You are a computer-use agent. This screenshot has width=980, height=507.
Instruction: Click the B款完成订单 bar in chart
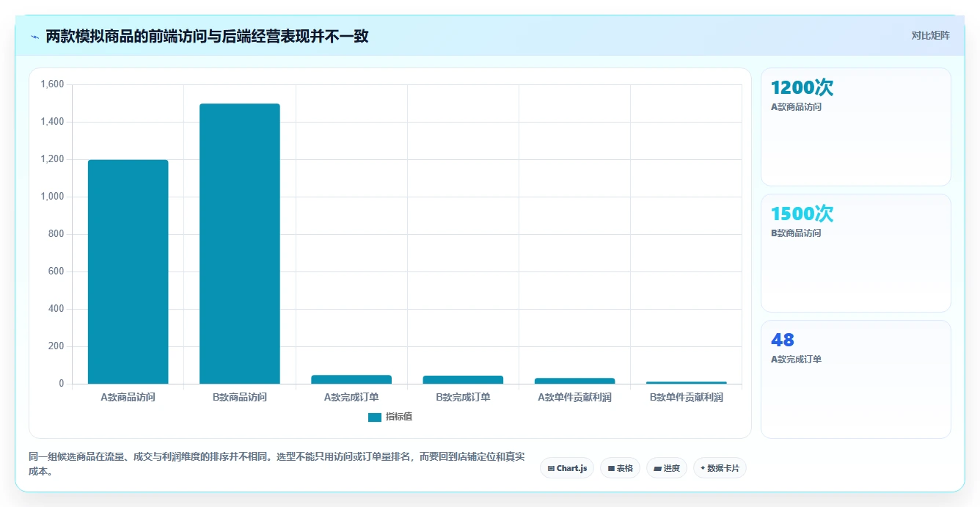pos(463,379)
